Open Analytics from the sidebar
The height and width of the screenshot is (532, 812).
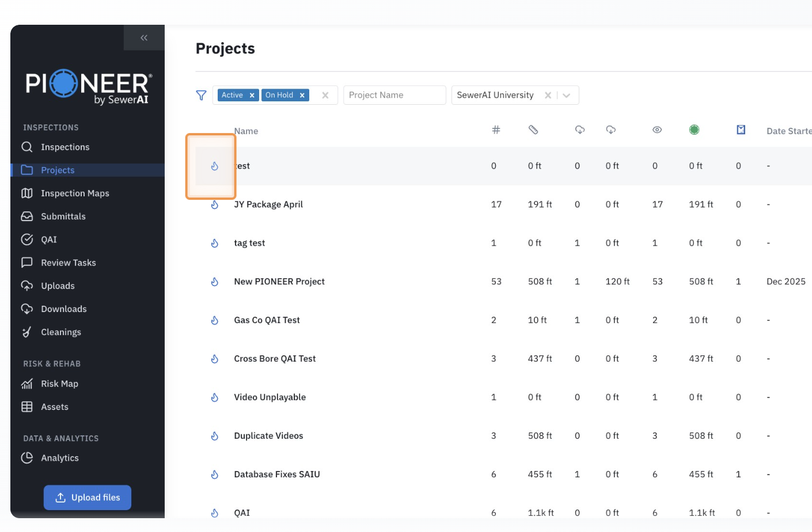[60, 458]
